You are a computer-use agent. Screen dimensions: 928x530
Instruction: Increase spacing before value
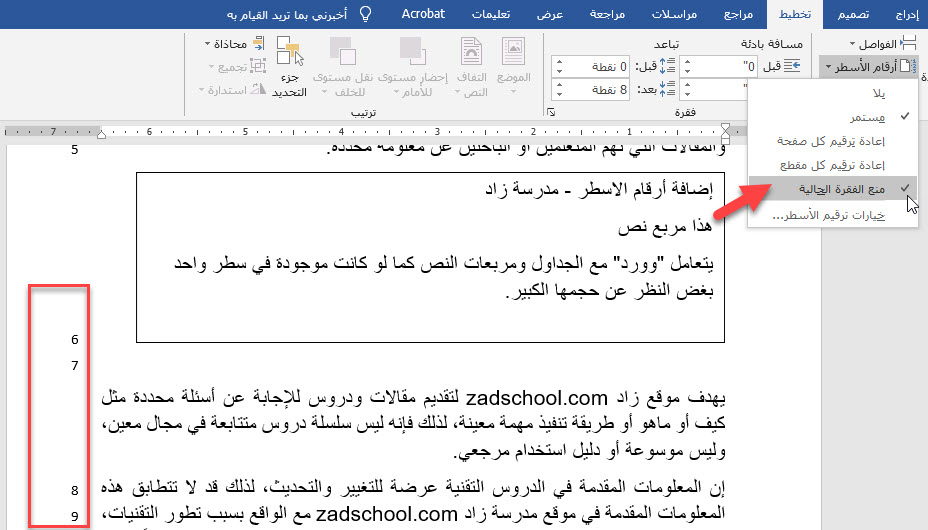click(x=560, y=62)
